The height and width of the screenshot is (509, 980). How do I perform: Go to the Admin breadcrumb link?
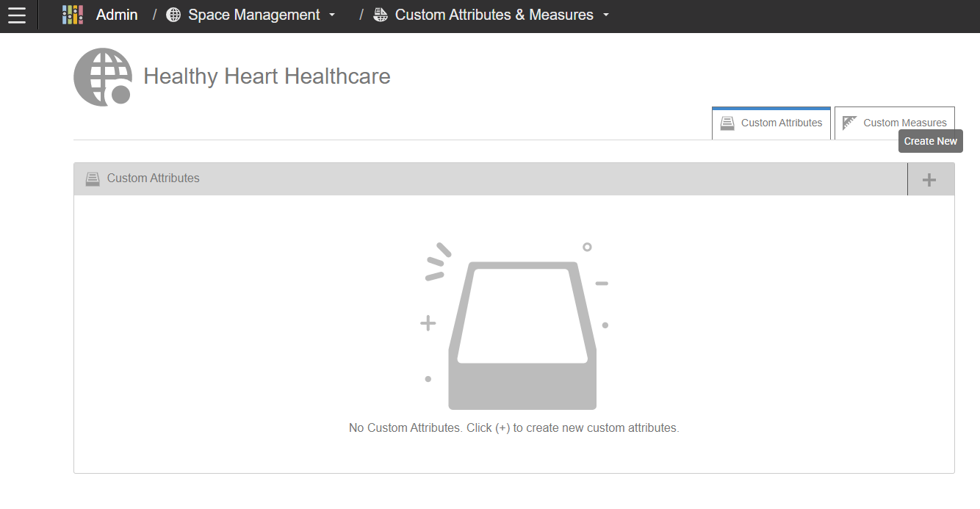click(x=117, y=15)
